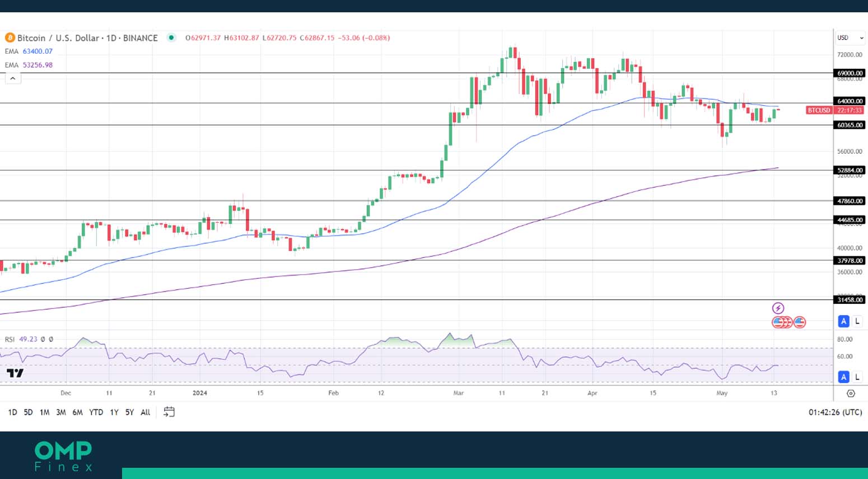Click the Dec label on time axis

coord(66,393)
